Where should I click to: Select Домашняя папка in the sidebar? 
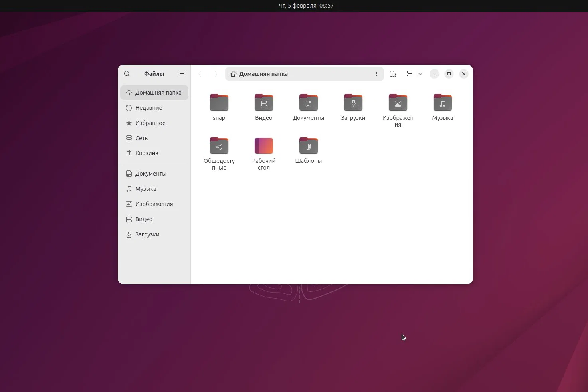click(156, 93)
